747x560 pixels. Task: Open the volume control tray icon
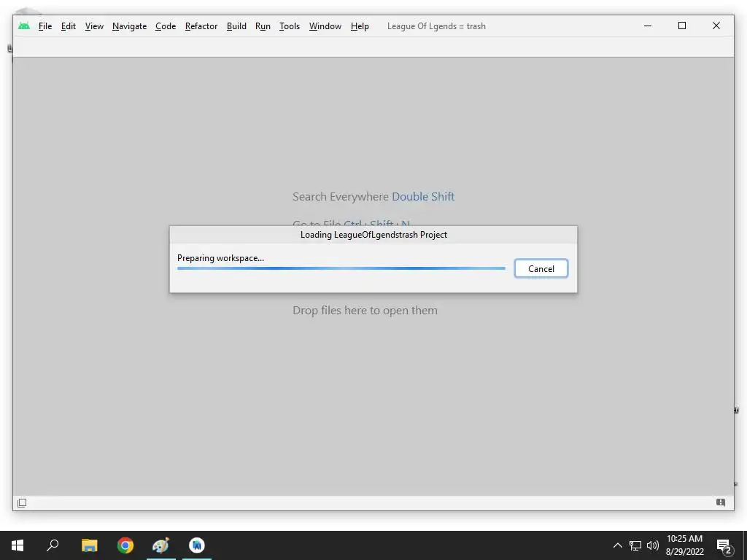point(653,545)
